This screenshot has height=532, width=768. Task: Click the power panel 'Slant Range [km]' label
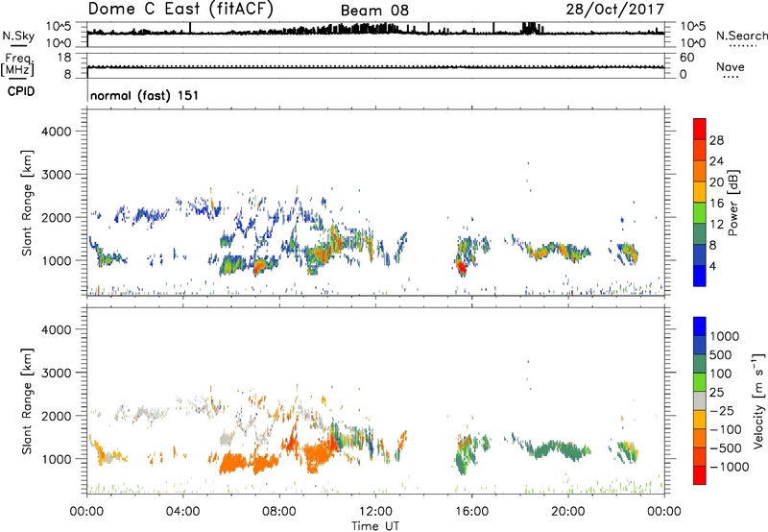click(x=27, y=203)
